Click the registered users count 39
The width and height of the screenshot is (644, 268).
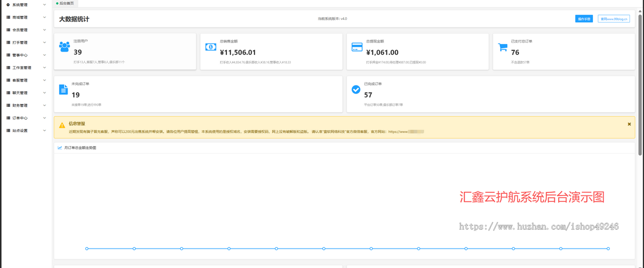point(78,53)
